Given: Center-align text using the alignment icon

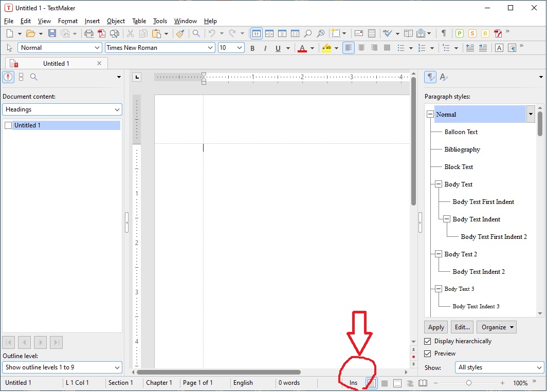Looking at the screenshot, I should [361, 48].
